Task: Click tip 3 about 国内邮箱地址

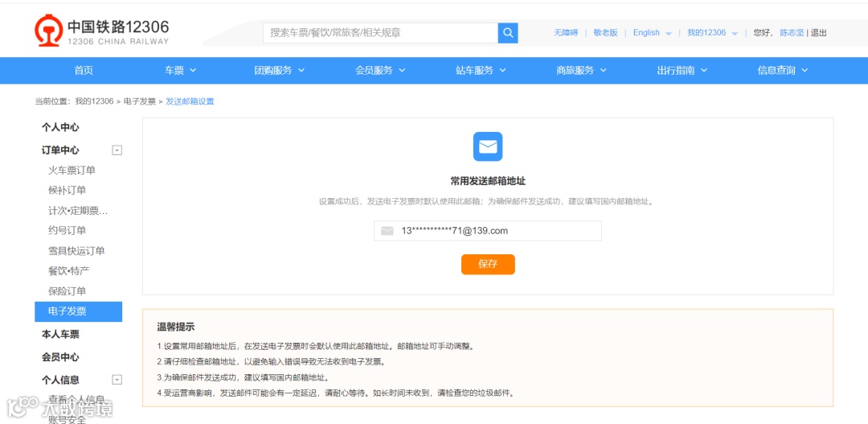Action: click(244, 377)
